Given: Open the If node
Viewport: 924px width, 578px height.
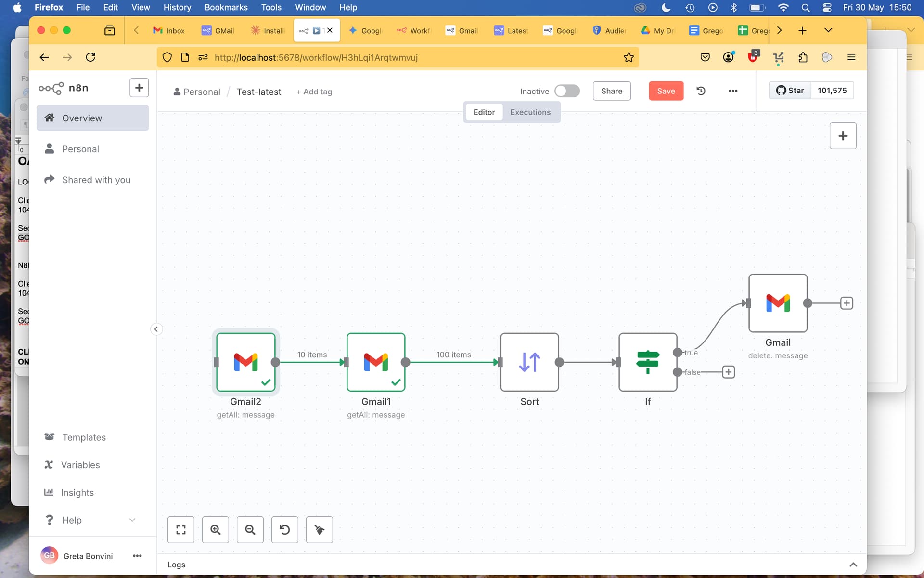Looking at the screenshot, I should click(x=648, y=362).
